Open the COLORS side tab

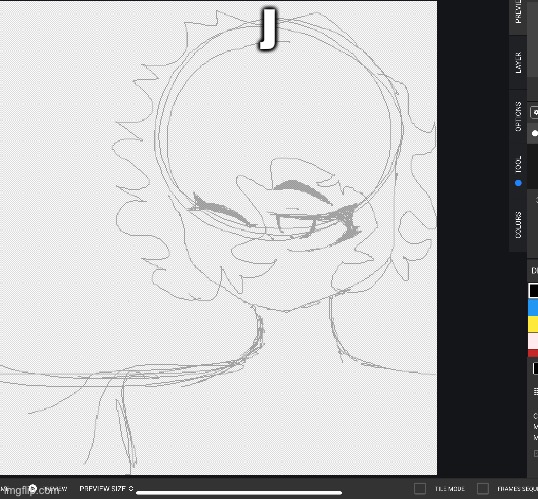click(x=518, y=225)
